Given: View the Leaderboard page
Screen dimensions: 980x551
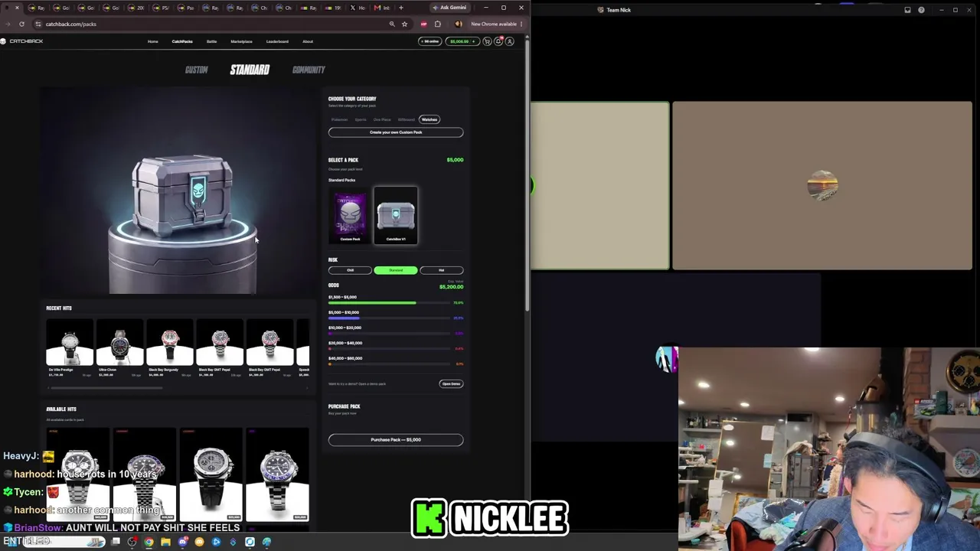Looking at the screenshot, I should point(277,41).
